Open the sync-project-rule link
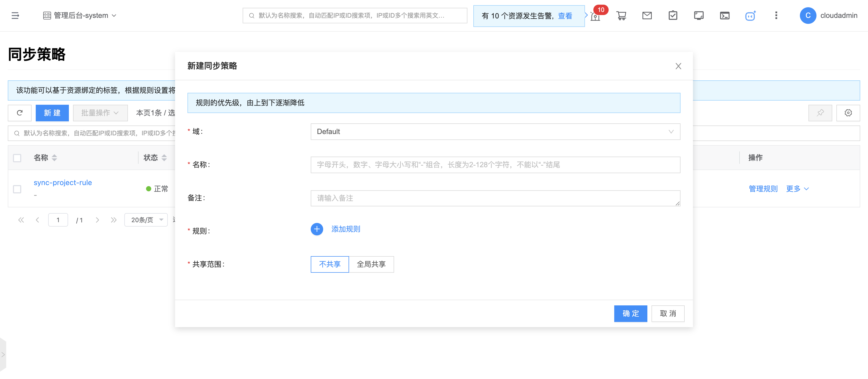 (63, 183)
